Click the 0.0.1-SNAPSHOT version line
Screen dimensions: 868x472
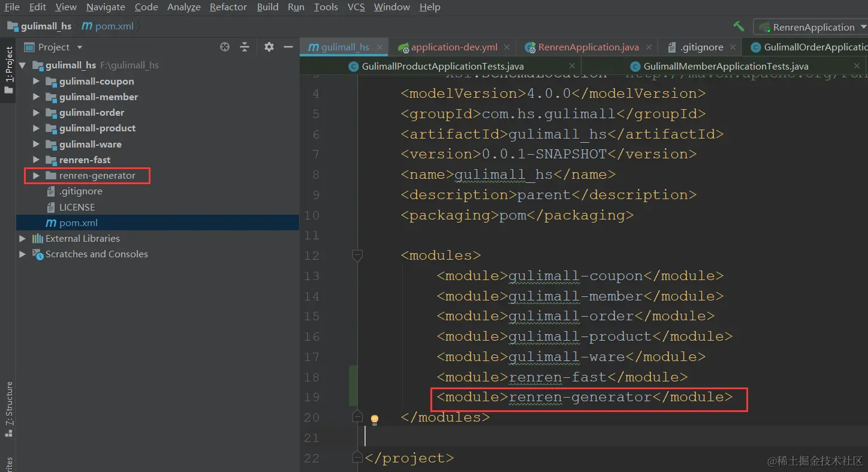548,154
